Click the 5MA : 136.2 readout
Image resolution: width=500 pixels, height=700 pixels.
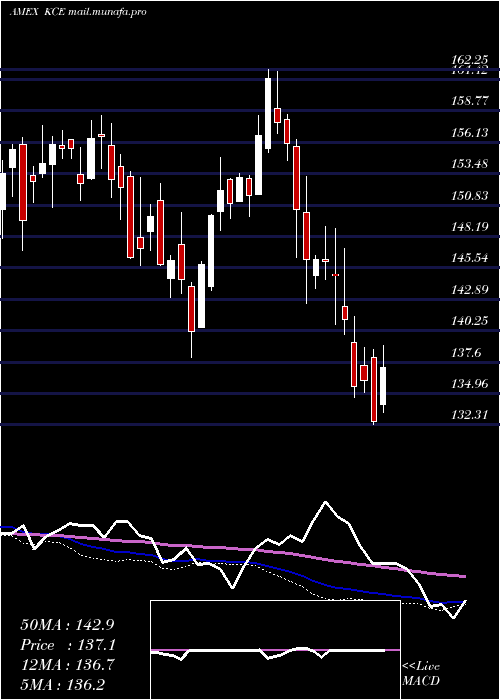tap(62, 684)
